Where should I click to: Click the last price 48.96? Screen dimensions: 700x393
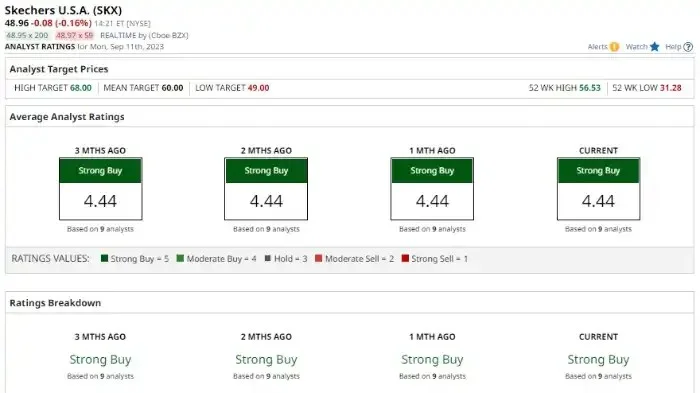(17, 23)
